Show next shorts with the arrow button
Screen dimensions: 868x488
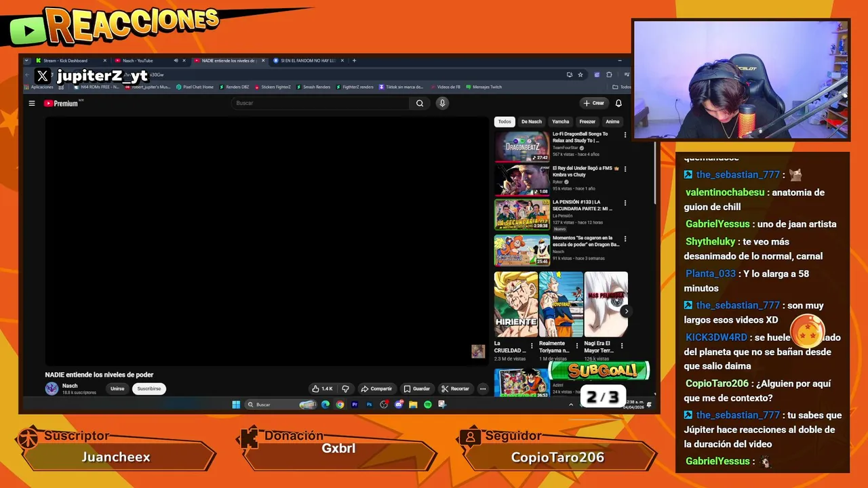coord(626,311)
